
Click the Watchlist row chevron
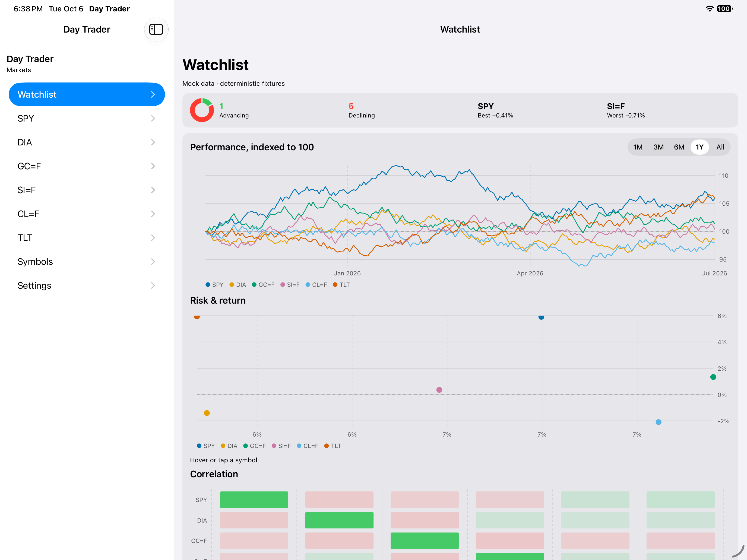(153, 94)
